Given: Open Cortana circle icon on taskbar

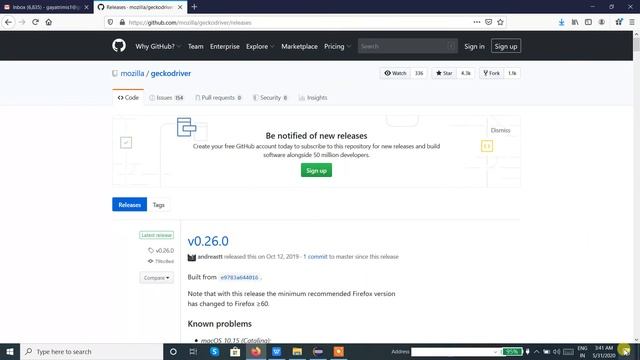Looking at the screenshot, I should (173, 351).
